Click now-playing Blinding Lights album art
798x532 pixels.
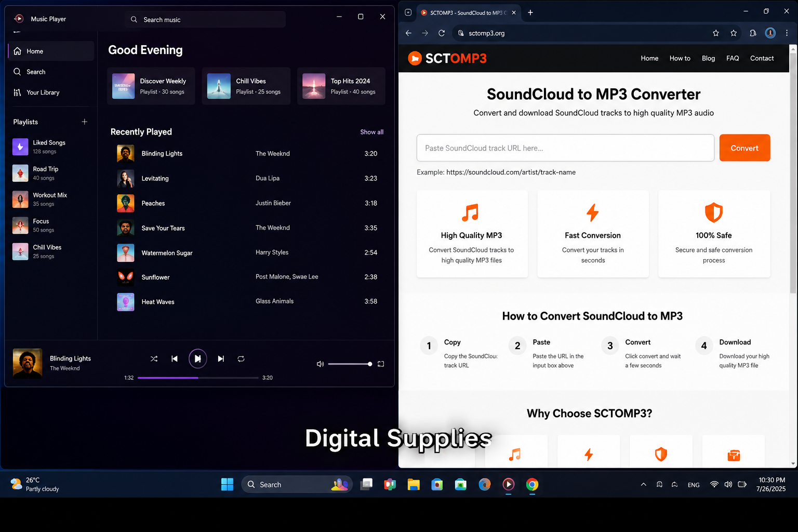click(x=28, y=364)
